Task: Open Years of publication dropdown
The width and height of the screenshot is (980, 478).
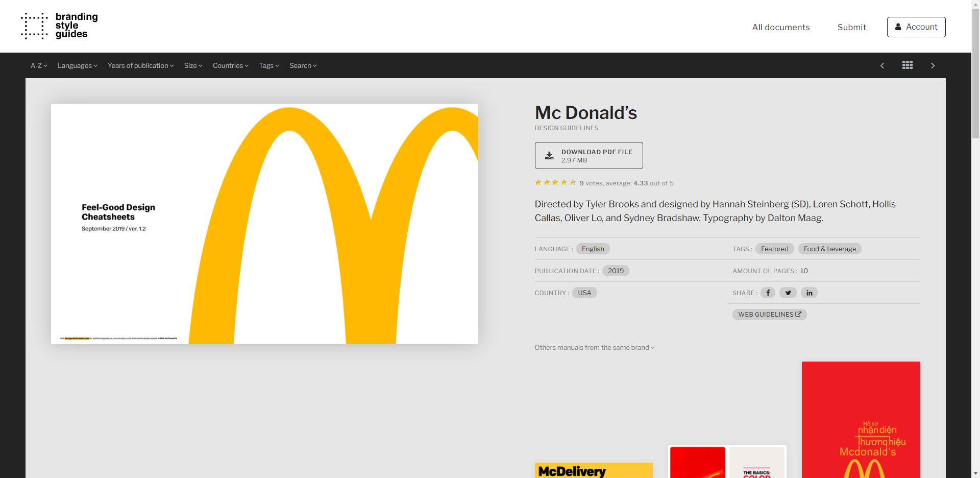Action: pos(140,65)
